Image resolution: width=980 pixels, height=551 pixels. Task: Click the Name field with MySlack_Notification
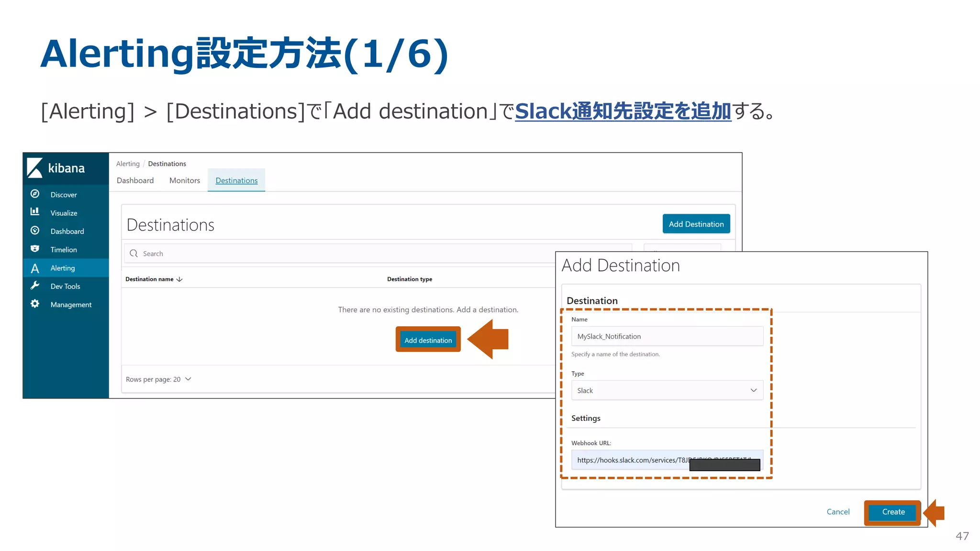(x=667, y=336)
